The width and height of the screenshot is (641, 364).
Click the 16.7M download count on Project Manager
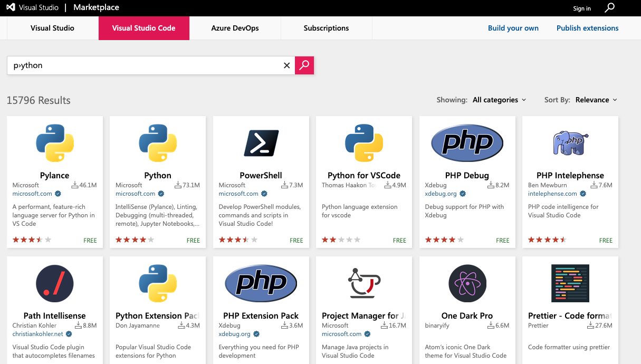(397, 325)
